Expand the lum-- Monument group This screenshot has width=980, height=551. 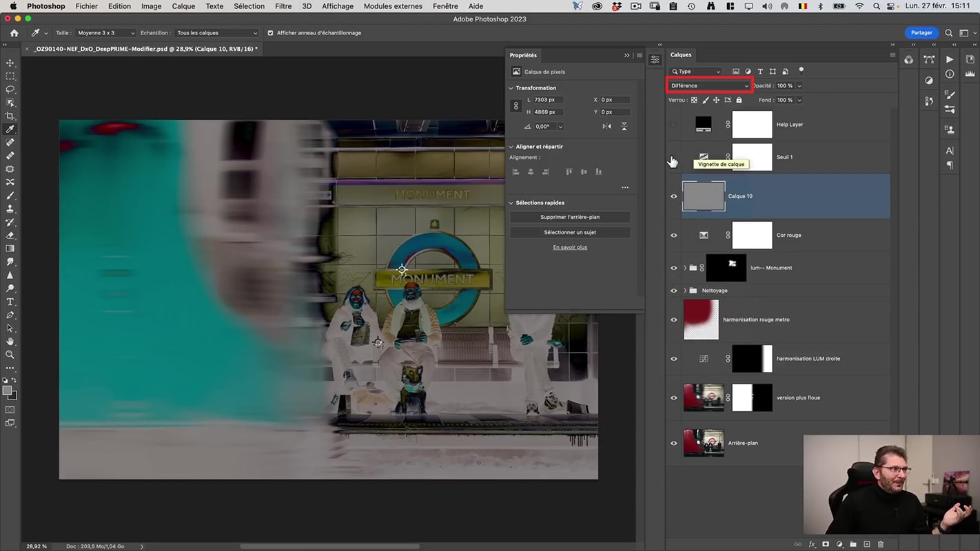click(x=685, y=268)
